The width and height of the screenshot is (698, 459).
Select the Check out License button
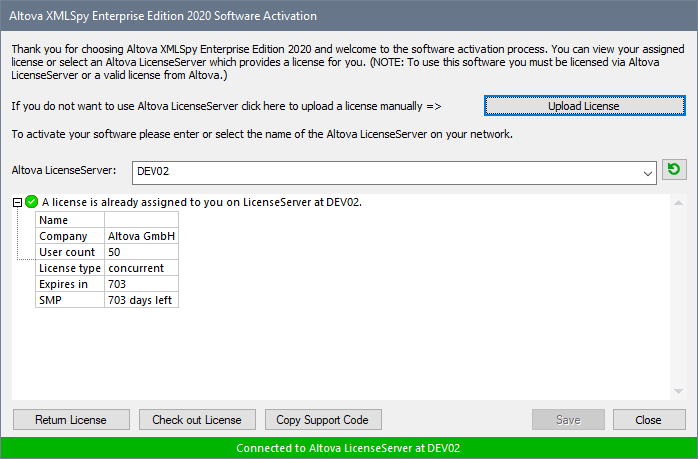(197, 419)
